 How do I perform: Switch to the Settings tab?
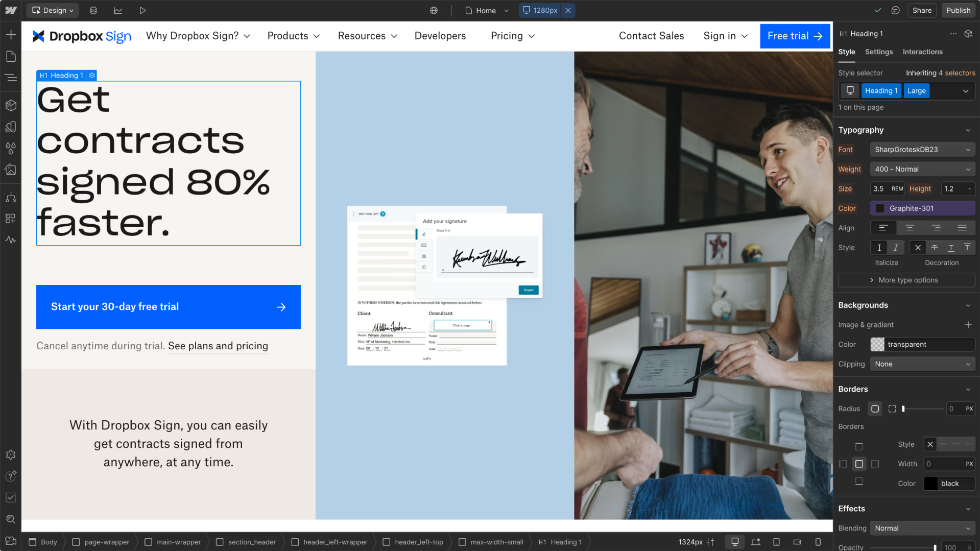[878, 52]
